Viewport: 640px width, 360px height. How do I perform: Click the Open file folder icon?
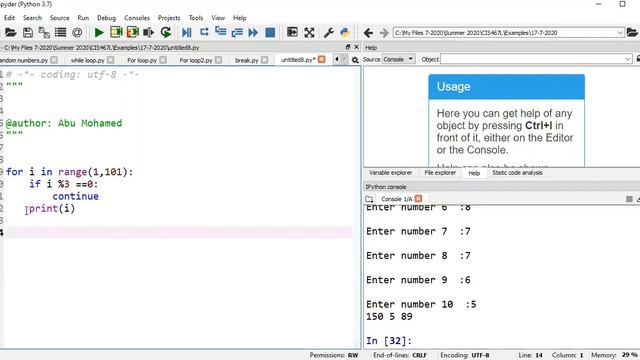pos(11,32)
